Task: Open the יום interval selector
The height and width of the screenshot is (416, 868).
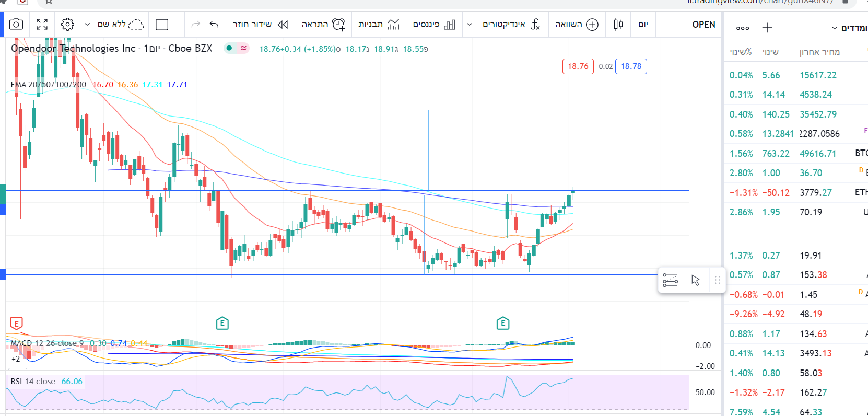Action: point(643,25)
